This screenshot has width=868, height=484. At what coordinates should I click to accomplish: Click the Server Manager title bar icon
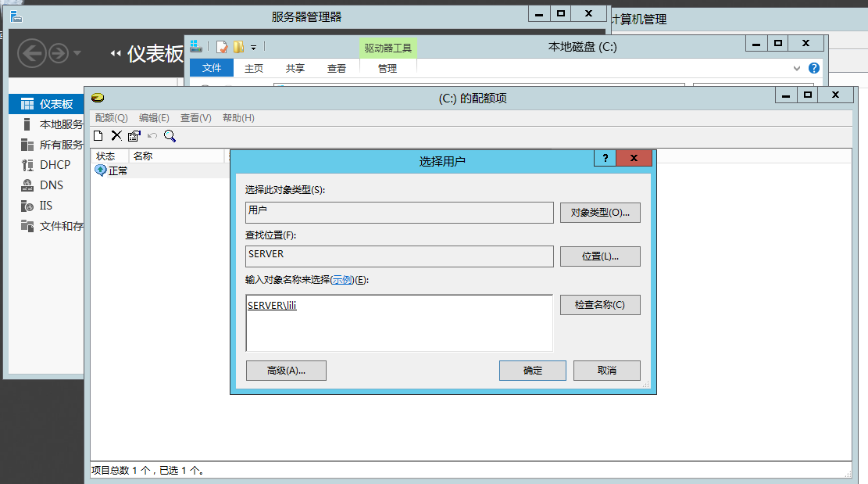[16, 16]
